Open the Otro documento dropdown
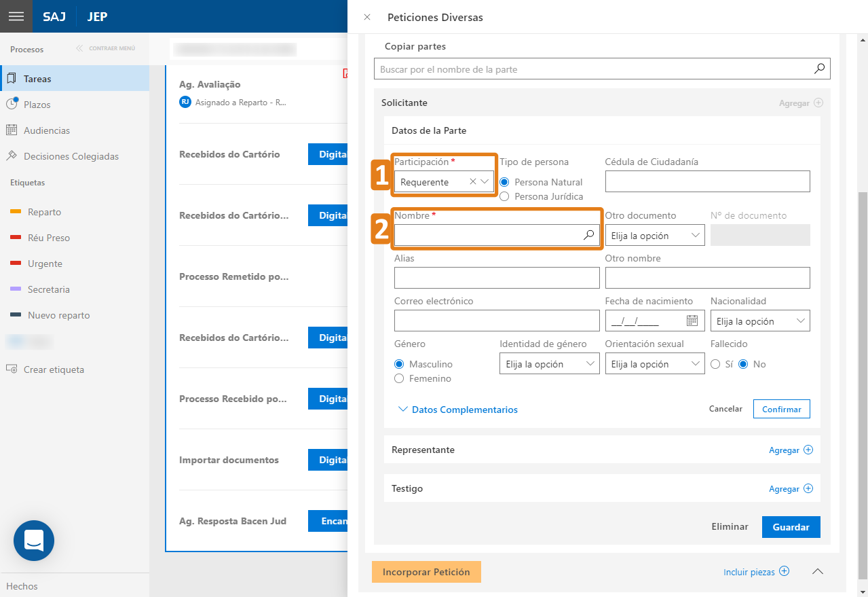Viewport: 868px width, 597px height. 655,236
